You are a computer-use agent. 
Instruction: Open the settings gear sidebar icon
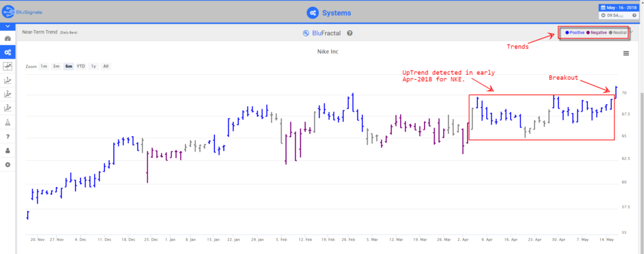8,165
